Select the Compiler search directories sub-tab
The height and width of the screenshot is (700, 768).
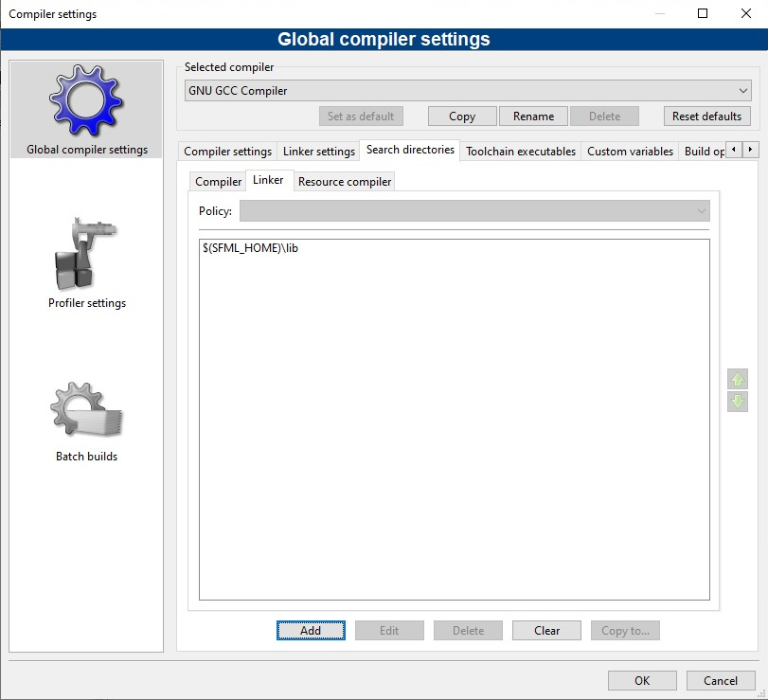coord(218,182)
